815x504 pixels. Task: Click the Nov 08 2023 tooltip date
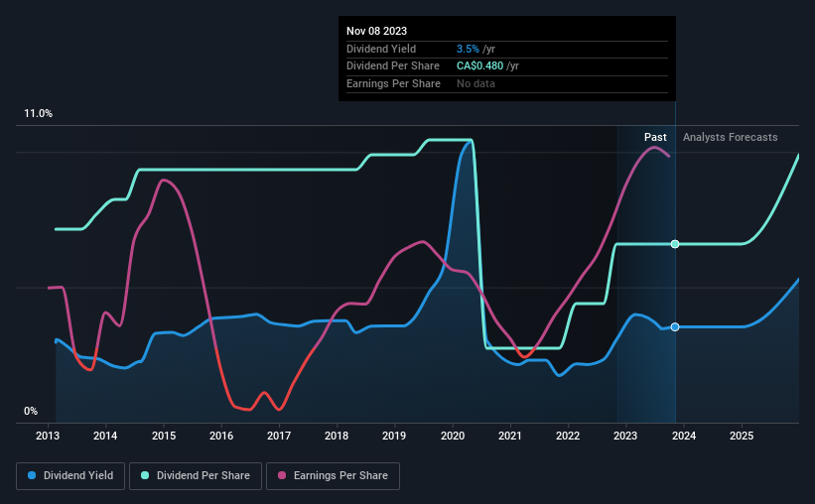pyautogui.click(x=377, y=31)
